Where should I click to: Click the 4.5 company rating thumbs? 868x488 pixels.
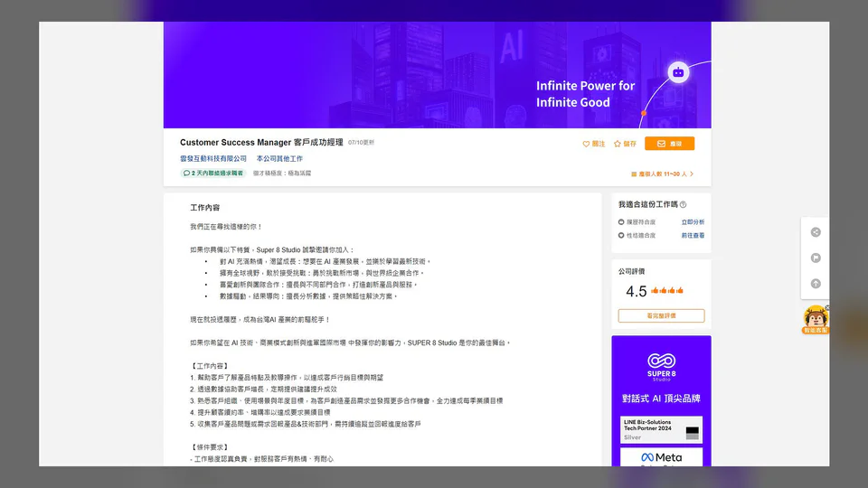pyautogui.click(x=667, y=290)
